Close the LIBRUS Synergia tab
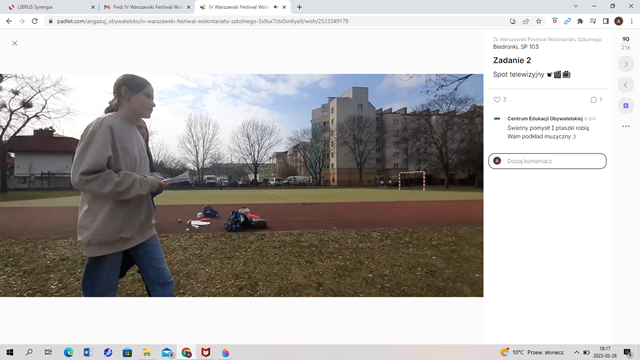Viewport: 640px width, 360px height. coord(93,7)
